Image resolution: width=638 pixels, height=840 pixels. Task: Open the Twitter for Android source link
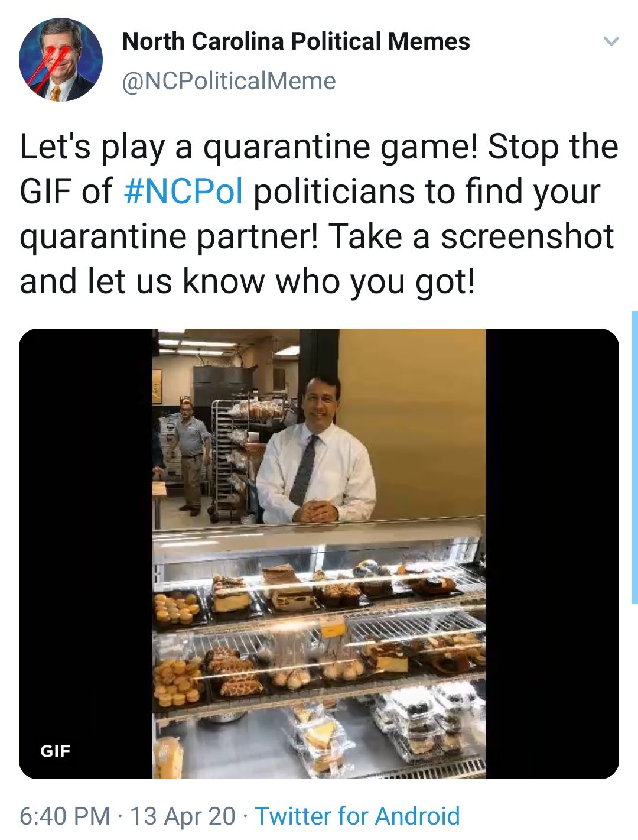pyautogui.click(x=357, y=816)
